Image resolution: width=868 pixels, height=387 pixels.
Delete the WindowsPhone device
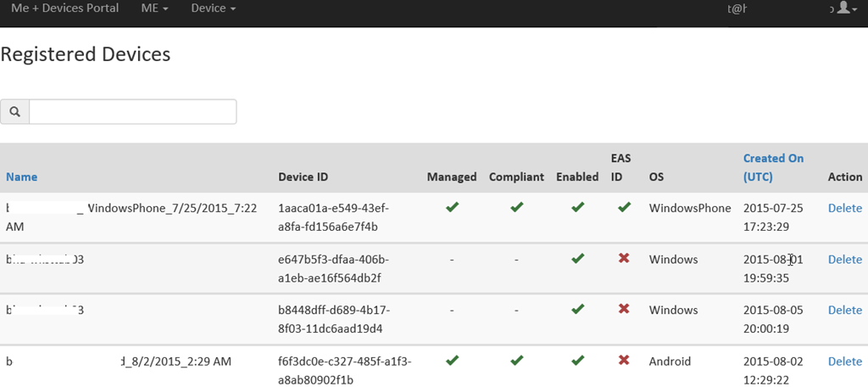point(844,208)
